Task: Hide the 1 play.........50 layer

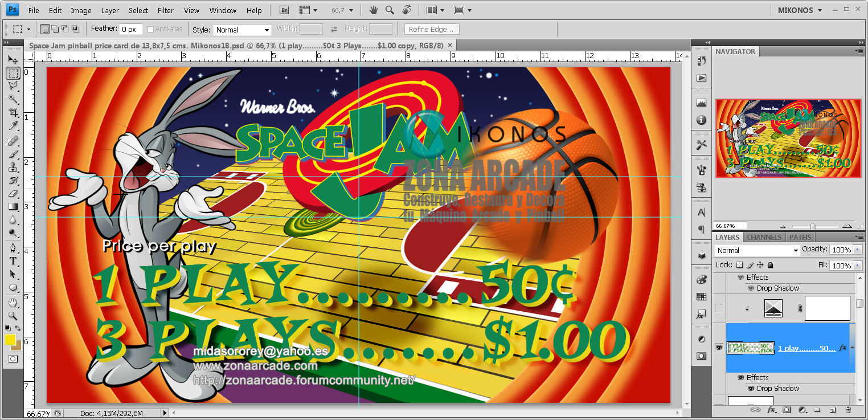Action: (719, 348)
